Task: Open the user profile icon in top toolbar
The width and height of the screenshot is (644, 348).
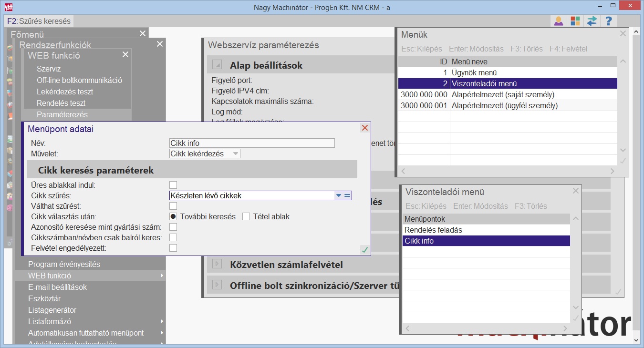Action: pyautogui.click(x=558, y=21)
